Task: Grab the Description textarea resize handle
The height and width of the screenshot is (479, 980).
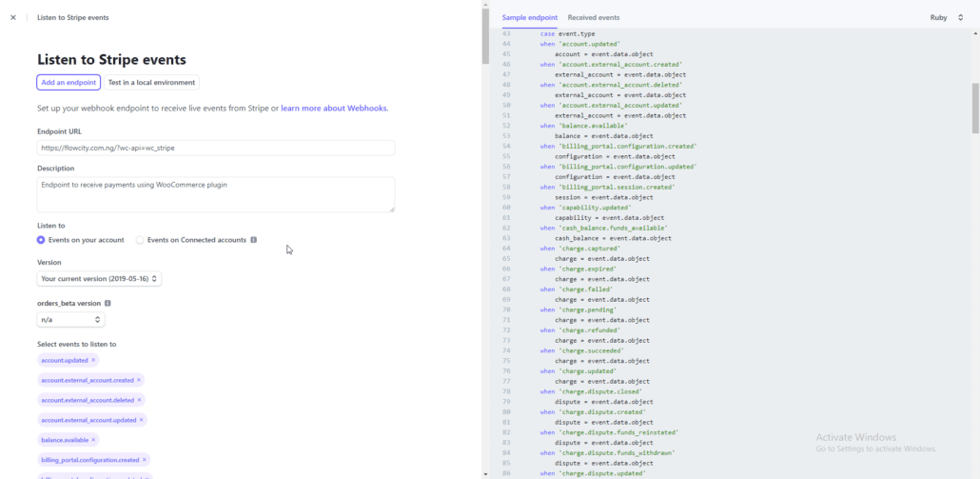Action: [392, 209]
